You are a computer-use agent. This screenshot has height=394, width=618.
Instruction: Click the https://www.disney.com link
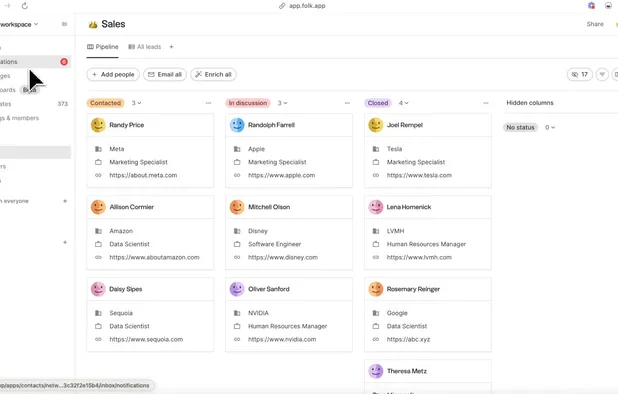tap(283, 257)
